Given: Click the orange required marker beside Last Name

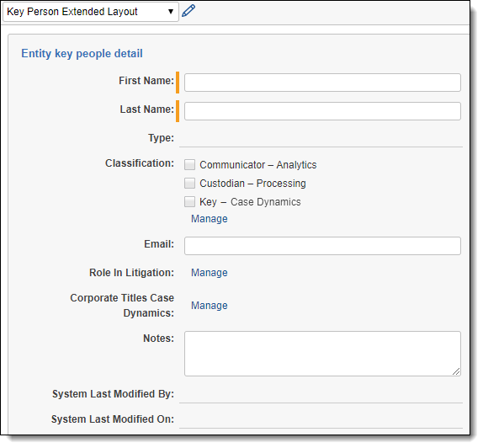Looking at the screenshot, I should tap(178, 111).
